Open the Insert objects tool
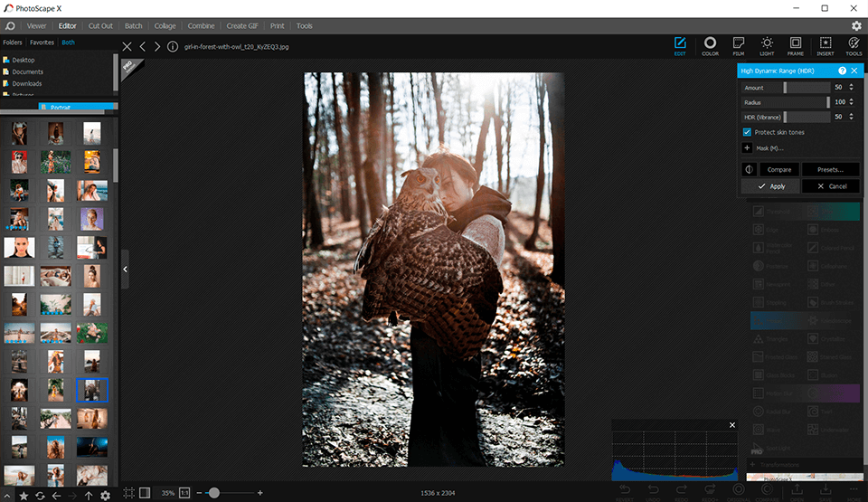868x502 pixels. 825,45
